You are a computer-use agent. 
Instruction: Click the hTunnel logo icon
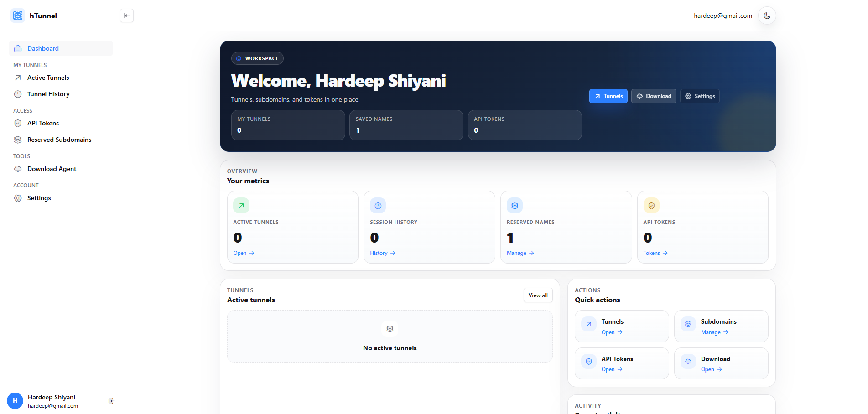(x=17, y=15)
